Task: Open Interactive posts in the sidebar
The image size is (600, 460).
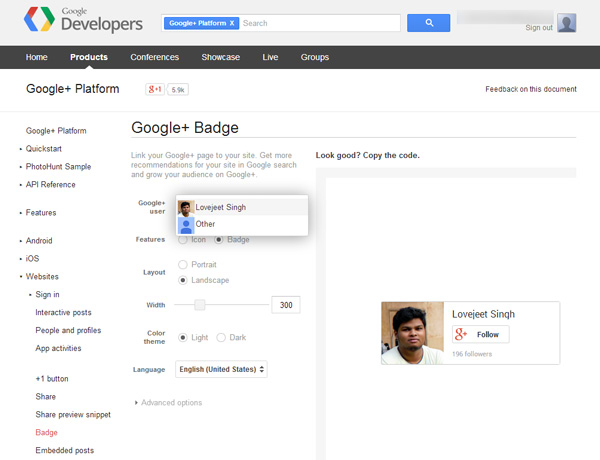Action: pos(64,312)
